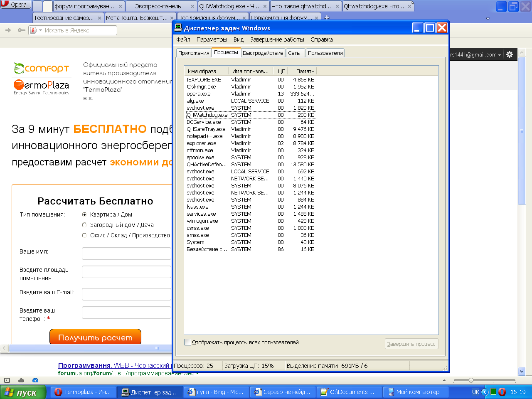Image resolution: width=532 pixels, height=399 pixels.
Task: Click the gear settings icon on the webpage
Action: pos(510,54)
